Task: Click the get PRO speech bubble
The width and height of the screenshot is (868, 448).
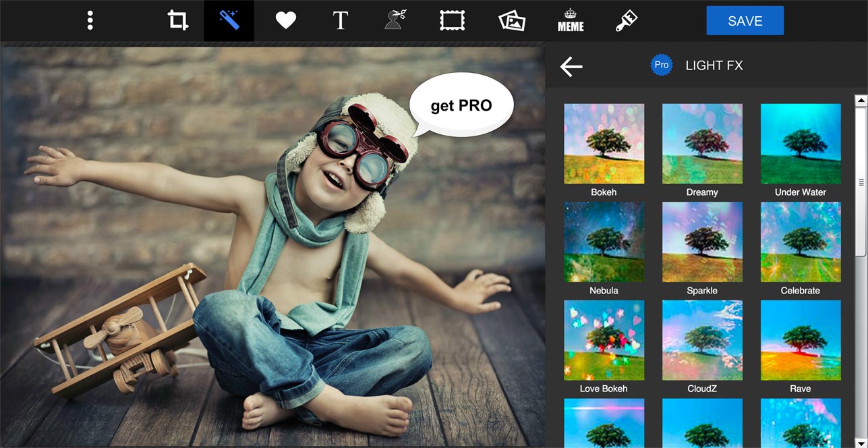Action: (461, 106)
